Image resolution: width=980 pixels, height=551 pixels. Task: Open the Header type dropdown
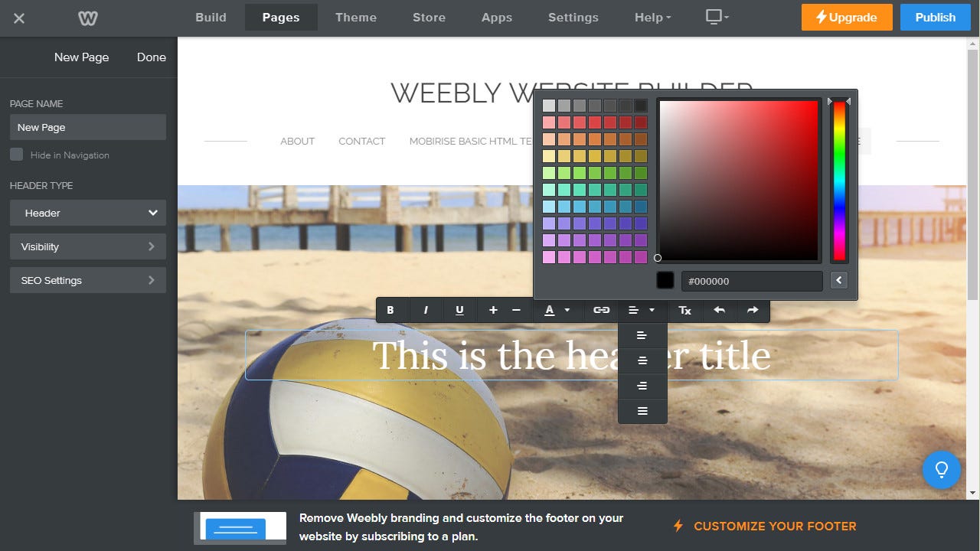(x=88, y=213)
